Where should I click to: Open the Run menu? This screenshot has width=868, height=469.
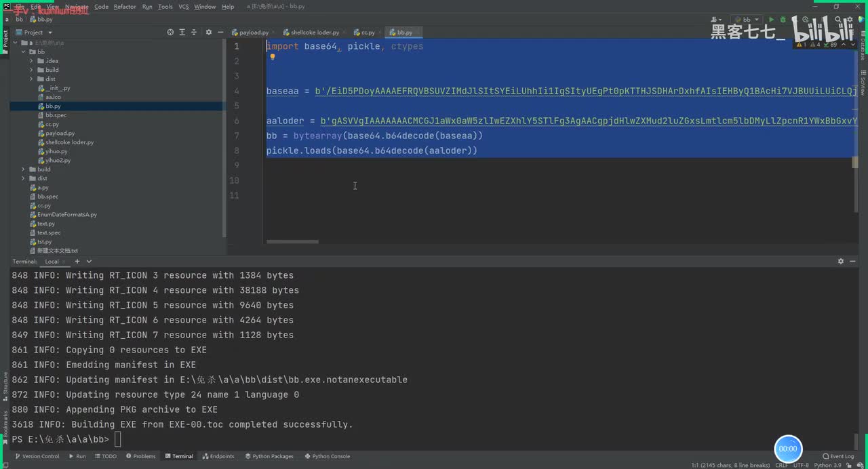[147, 7]
